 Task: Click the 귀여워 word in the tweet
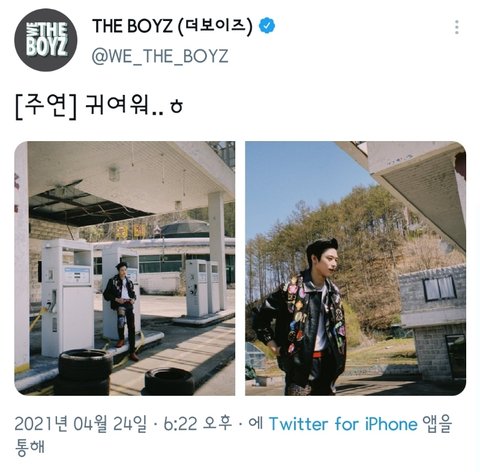click(x=115, y=105)
